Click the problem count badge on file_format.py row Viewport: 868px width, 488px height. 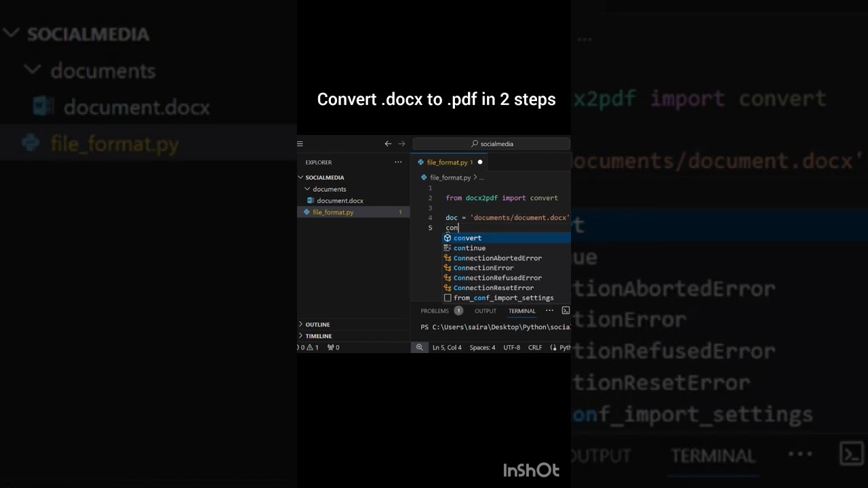pyautogui.click(x=400, y=212)
